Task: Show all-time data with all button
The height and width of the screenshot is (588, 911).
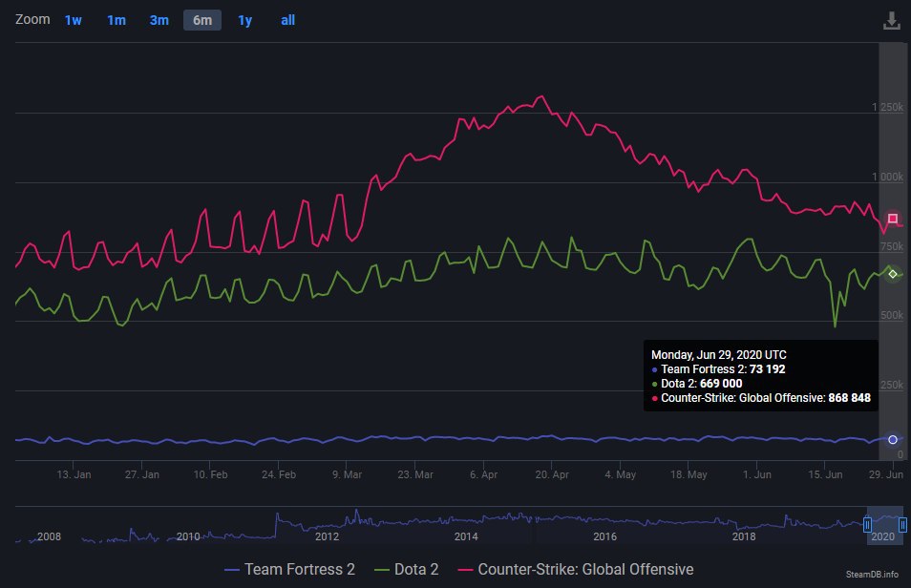Action: point(287,20)
